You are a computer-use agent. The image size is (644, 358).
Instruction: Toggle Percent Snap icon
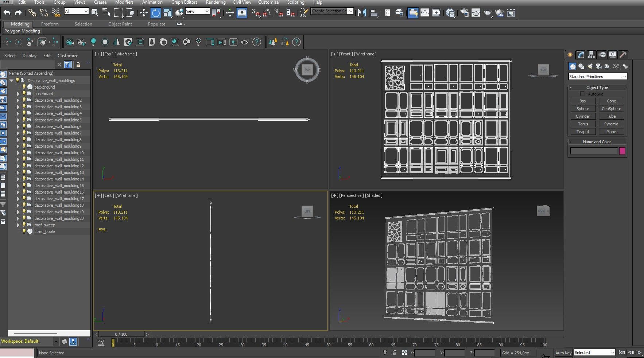279,13
